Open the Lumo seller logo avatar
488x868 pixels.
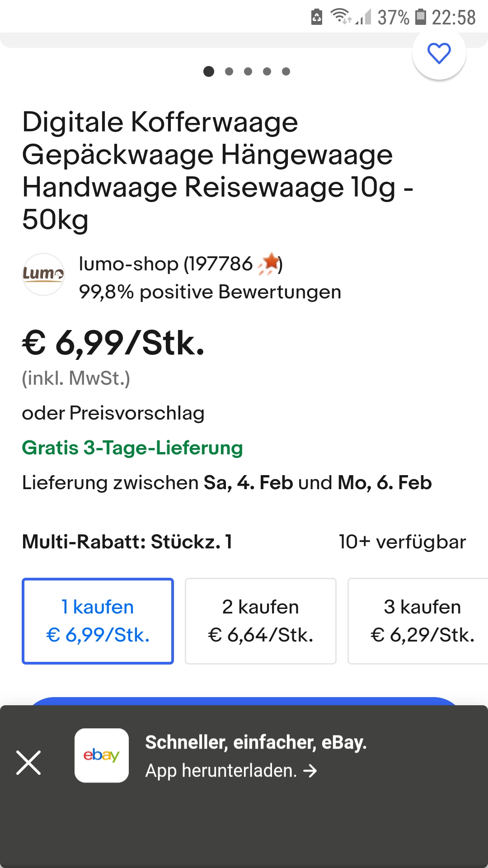[x=43, y=274]
